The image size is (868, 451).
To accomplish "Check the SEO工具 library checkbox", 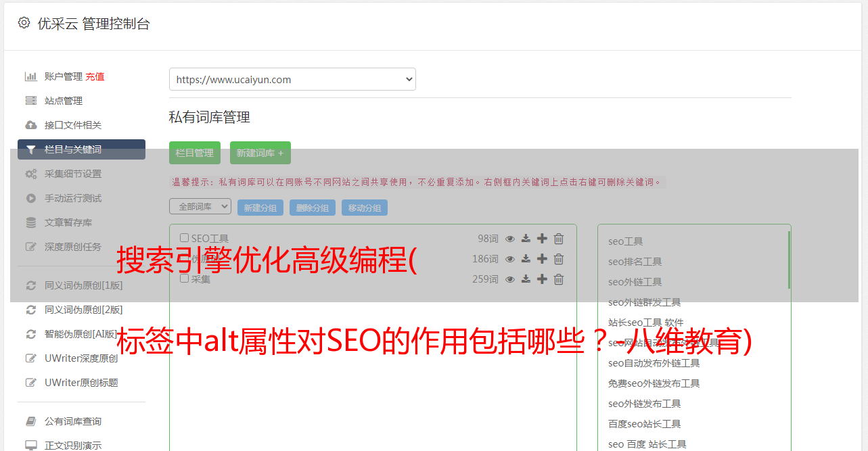I will click(185, 238).
